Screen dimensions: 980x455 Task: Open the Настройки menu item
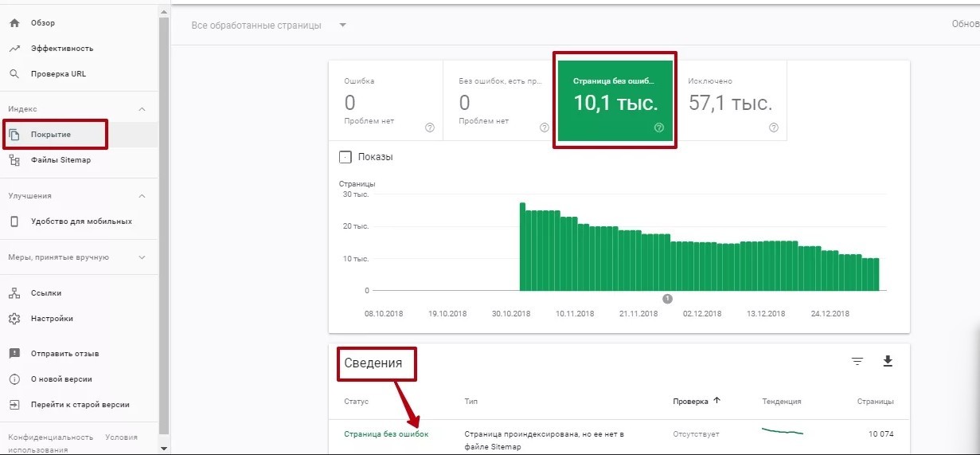tap(52, 319)
